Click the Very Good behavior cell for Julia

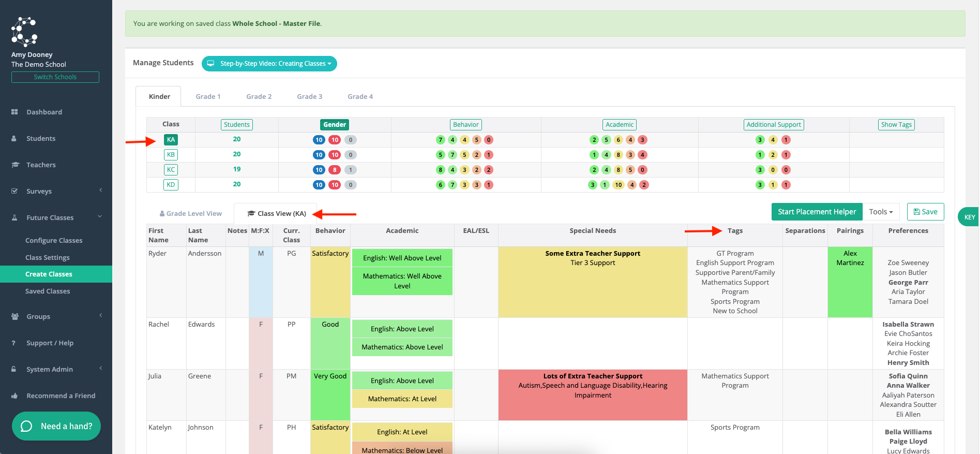330,395
